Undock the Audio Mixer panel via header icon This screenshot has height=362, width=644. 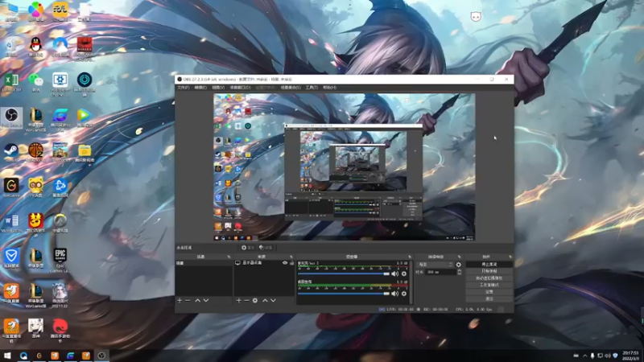pyautogui.click(x=410, y=257)
